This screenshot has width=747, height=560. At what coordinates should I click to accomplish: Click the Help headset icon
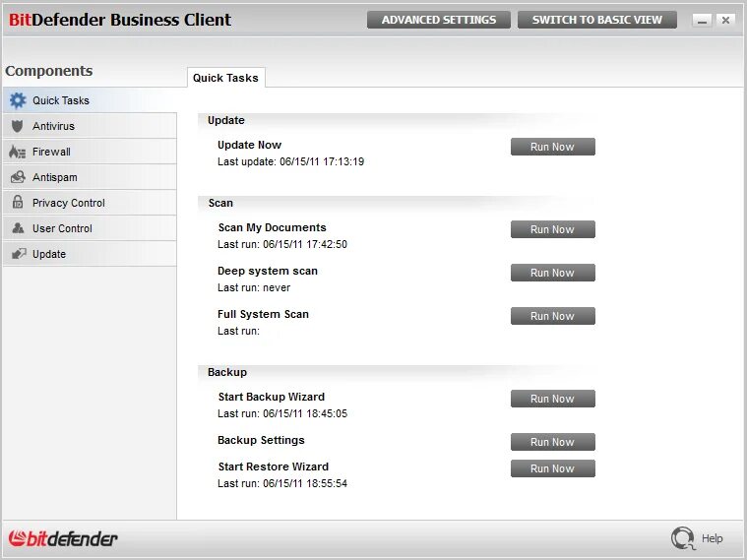pyautogui.click(x=683, y=538)
